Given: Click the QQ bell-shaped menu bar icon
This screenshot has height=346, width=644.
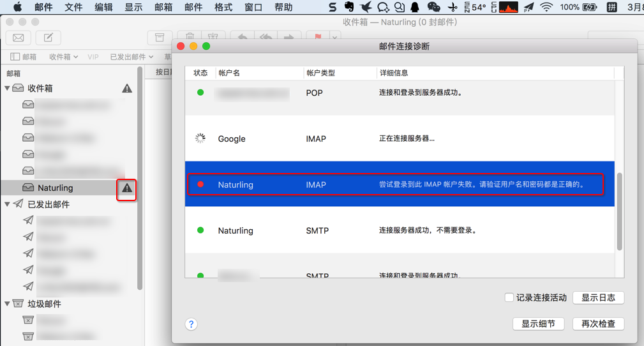Looking at the screenshot, I should point(416,6).
